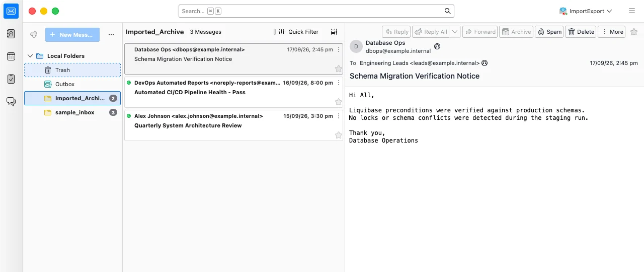Click the Database Ops avatar circle
The image size is (644, 272).
pyautogui.click(x=356, y=47)
